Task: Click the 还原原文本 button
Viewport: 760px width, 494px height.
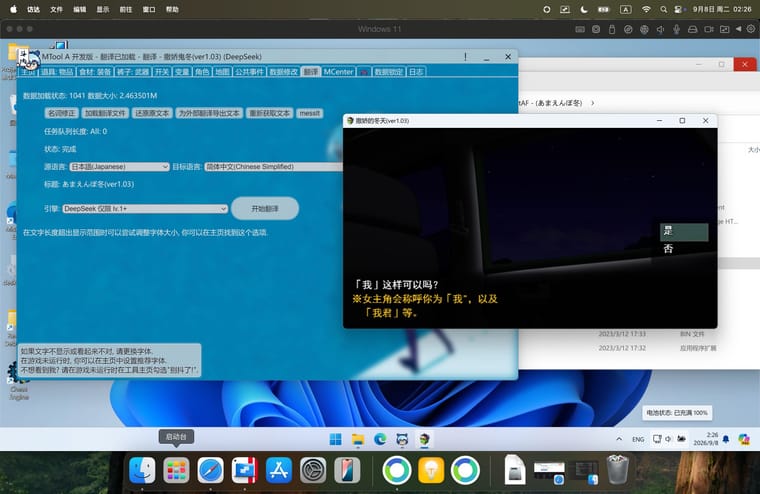Action: click(x=152, y=113)
